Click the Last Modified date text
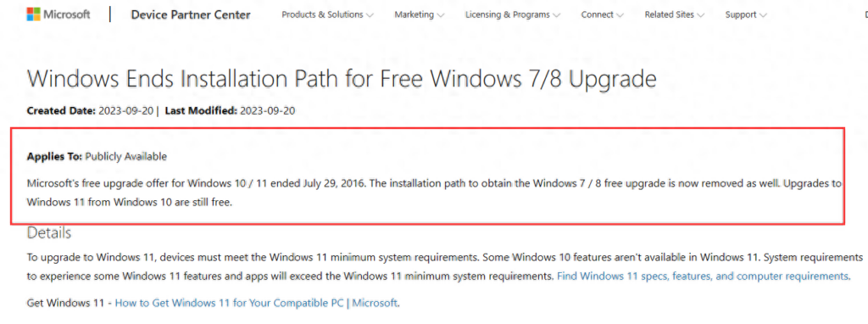 pyautogui.click(x=267, y=111)
